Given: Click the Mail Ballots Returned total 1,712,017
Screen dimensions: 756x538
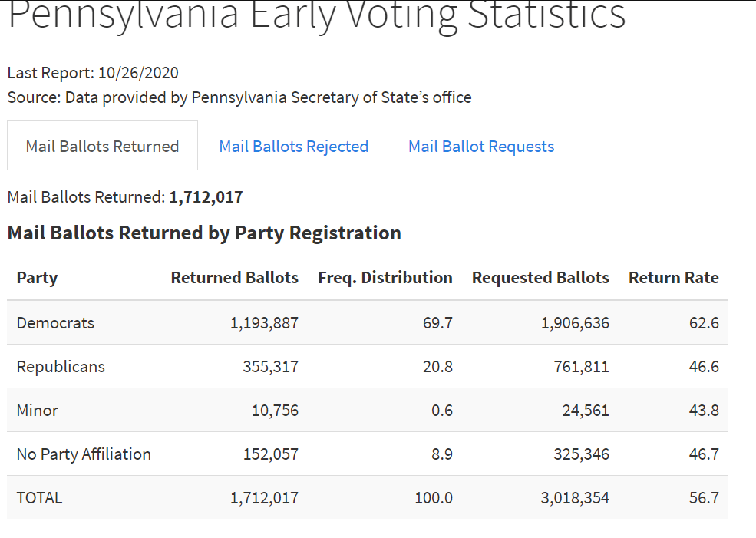Looking at the screenshot, I should (x=206, y=196).
